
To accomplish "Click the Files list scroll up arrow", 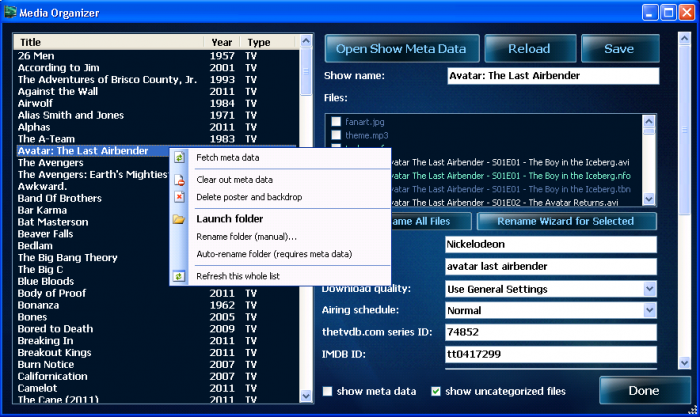I will pos(649,121).
